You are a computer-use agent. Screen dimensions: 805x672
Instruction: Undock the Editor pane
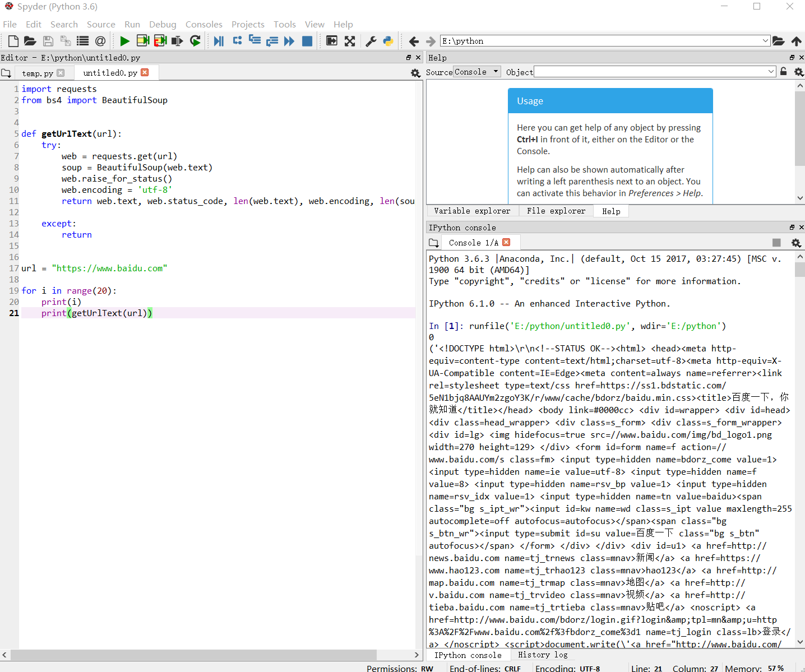pyautogui.click(x=409, y=58)
